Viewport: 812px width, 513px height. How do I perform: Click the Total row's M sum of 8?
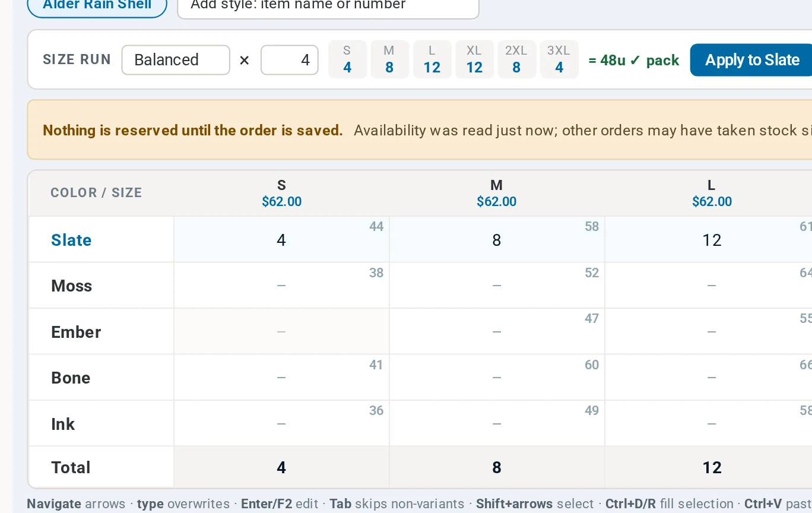click(x=497, y=467)
